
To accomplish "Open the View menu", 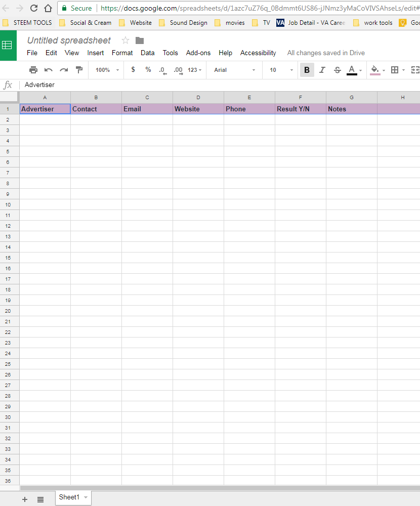I will point(72,53).
